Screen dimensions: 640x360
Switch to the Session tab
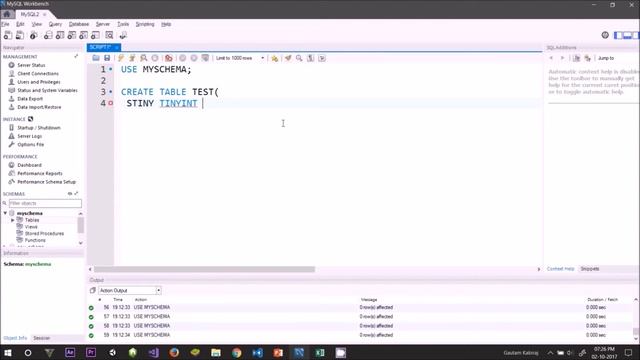coord(41,338)
